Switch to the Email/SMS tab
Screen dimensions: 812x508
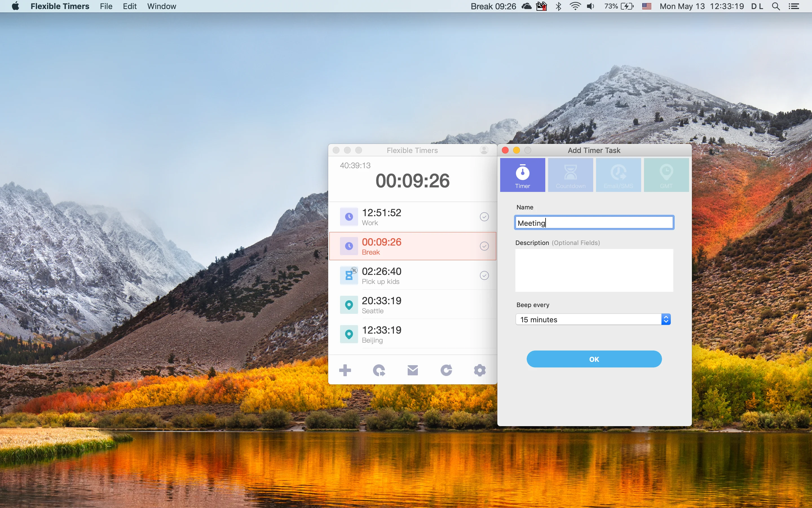click(618, 175)
